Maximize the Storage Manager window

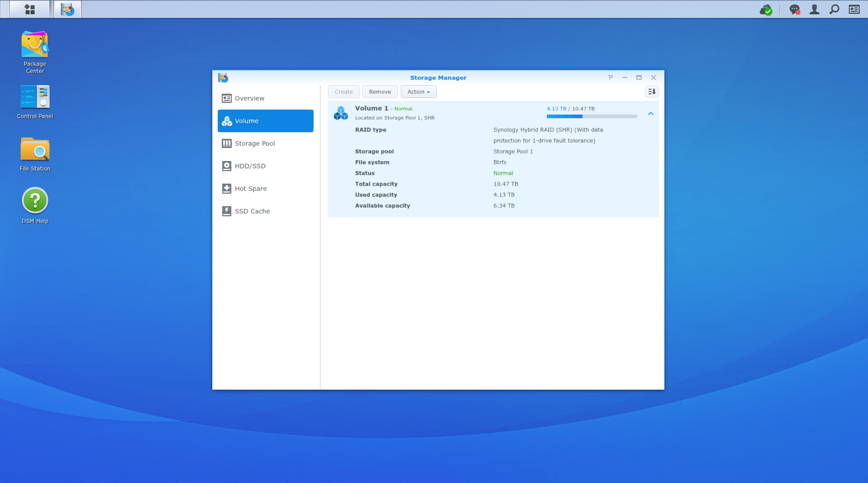[639, 78]
